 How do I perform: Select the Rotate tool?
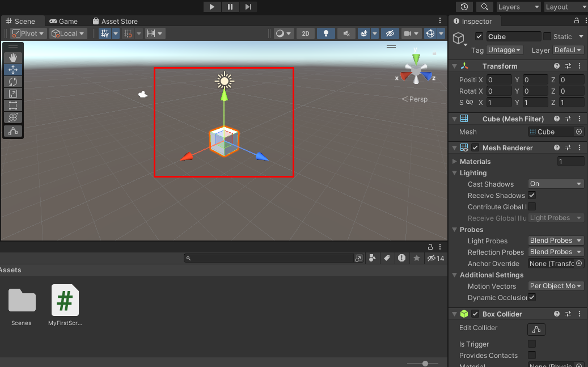coord(13,82)
